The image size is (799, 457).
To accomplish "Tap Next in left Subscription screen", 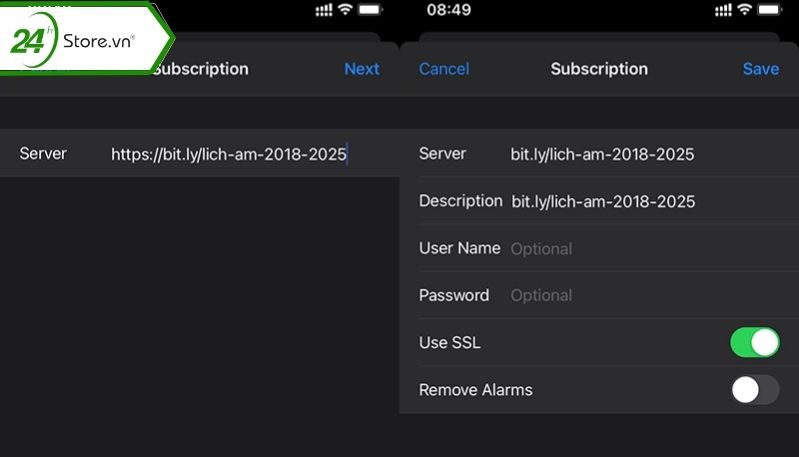I will 361,69.
